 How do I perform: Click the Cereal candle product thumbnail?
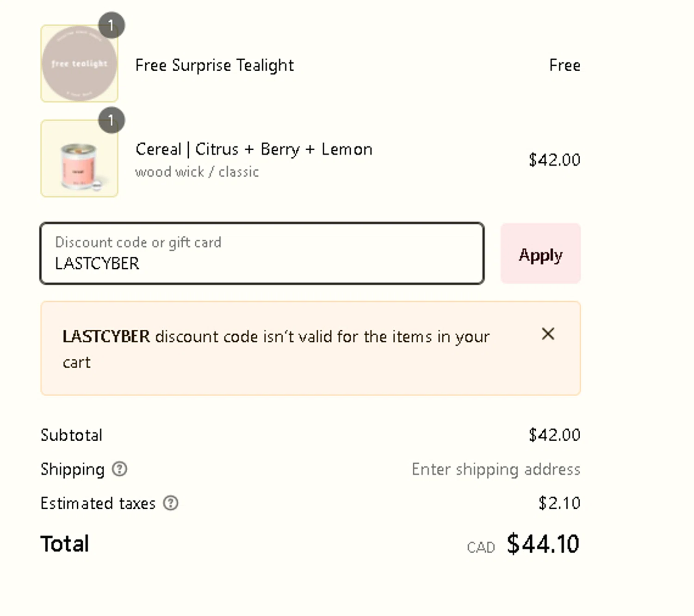point(79,159)
